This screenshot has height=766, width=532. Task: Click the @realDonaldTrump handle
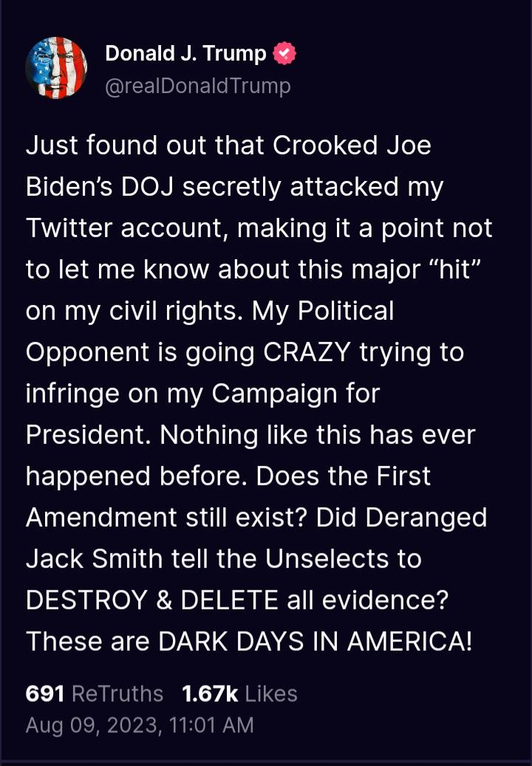click(198, 86)
